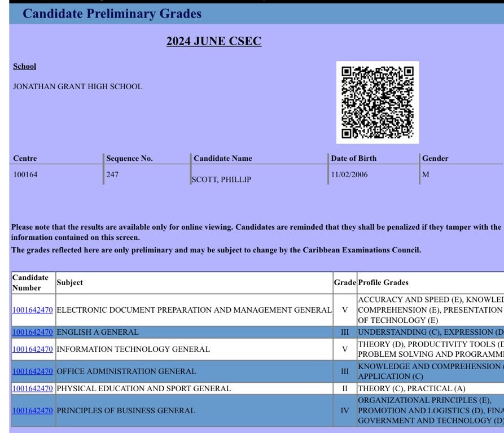Click the Gender header
This screenshot has height=433, width=504.
[x=435, y=158]
